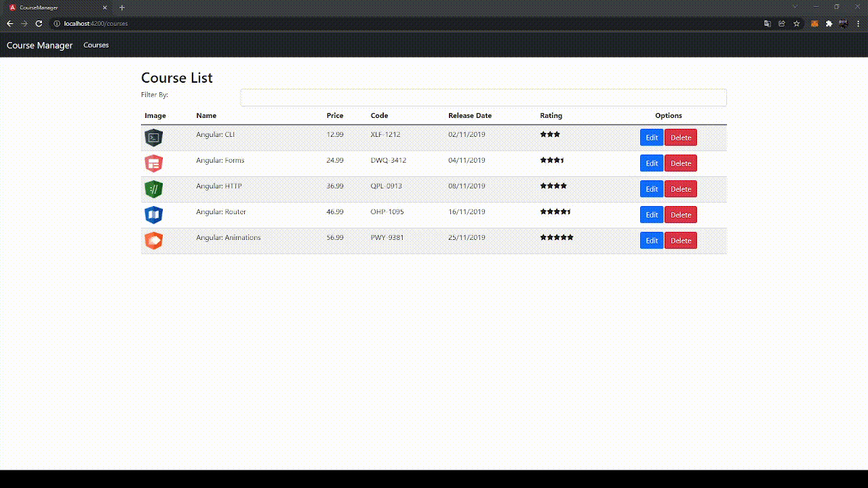Click the share page icon
Image resolution: width=868 pixels, height=488 pixels.
(x=782, y=24)
